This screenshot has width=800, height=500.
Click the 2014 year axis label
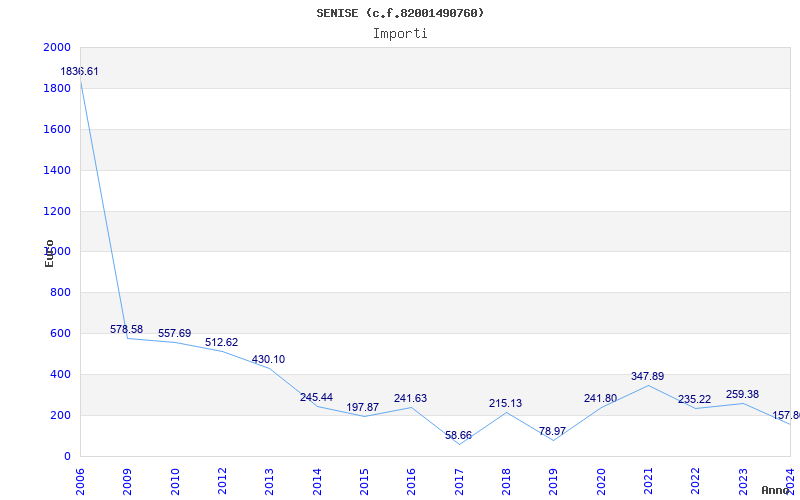click(x=317, y=482)
